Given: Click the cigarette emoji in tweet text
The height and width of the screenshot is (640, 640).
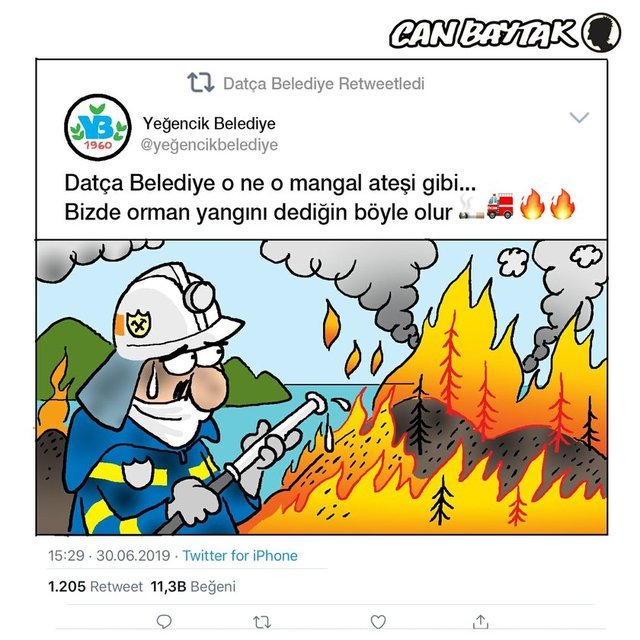Looking at the screenshot, I should [x=472, y=207].
